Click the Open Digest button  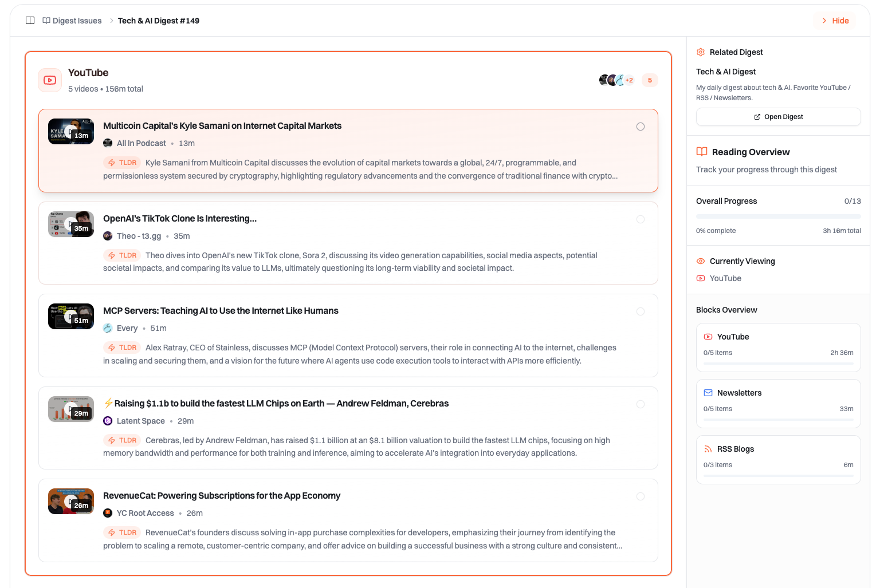click(x=778, y=117)
